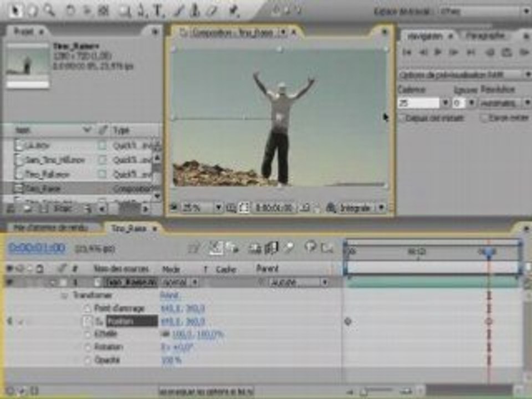The height and width of the screenshot is (399, 532).
Task: Select the Zoom magnifier tool
Action: click(x=49, y=10)
